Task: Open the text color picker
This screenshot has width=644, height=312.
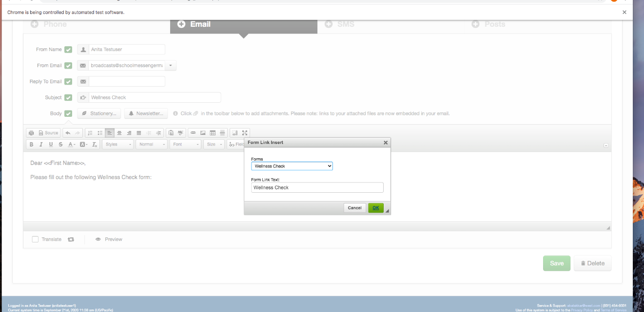Action: click(x=72, y=145)
